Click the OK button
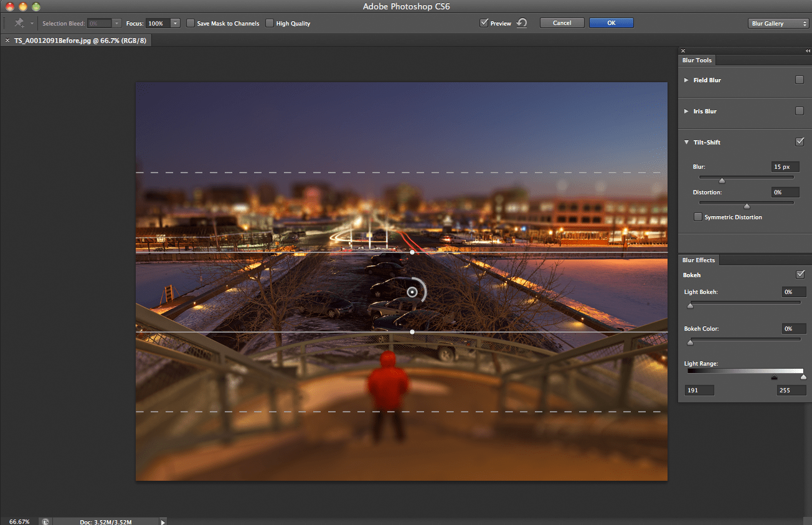 click(611, 23)
